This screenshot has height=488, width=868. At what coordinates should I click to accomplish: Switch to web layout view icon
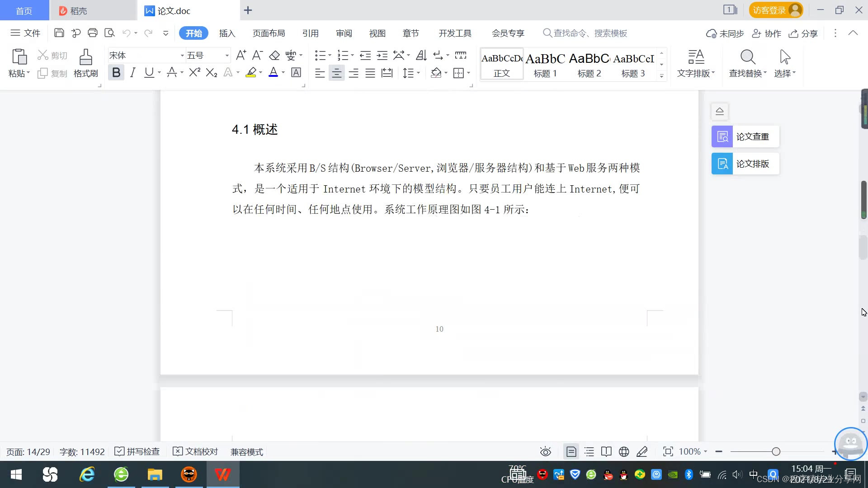click(624, 451)
